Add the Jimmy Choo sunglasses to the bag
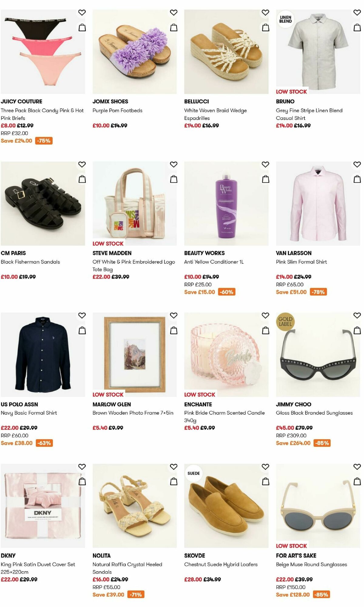 [x=357, y=330]
